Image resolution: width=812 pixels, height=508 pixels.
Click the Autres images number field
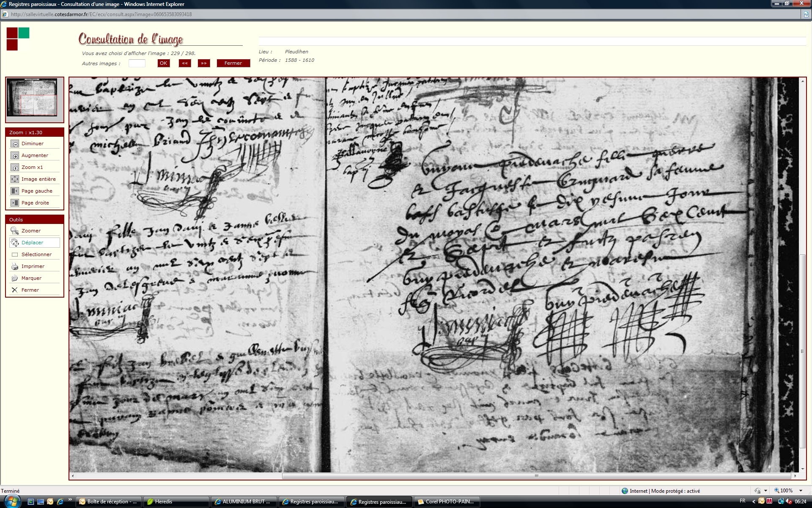137,63
